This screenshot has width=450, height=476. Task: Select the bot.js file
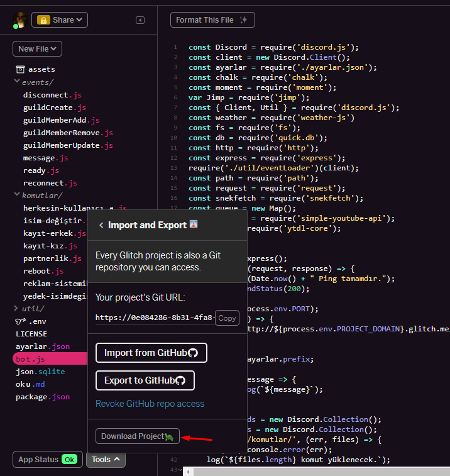(x=50, y=359)
